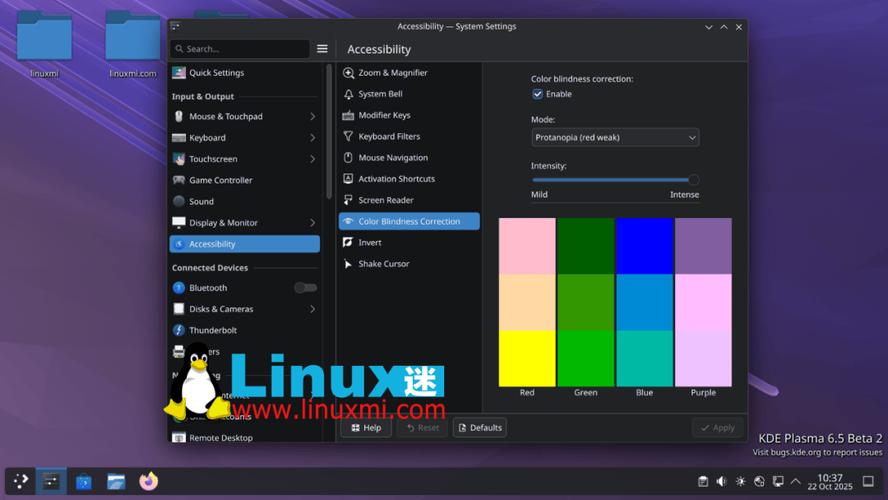
Task: Open the Mode dropdown Protanopia
Action: coord(615,138)
